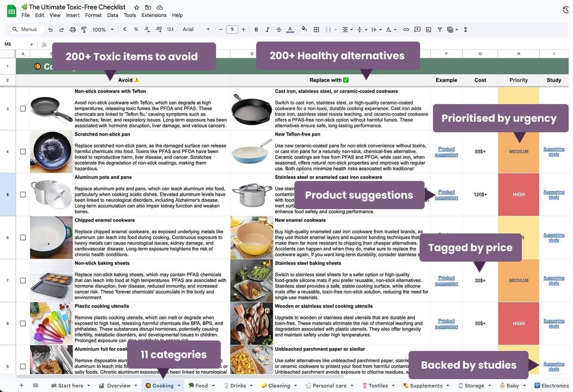
Task: Check the Chipped enamel cookware checkbox
Action: (22, 238)
